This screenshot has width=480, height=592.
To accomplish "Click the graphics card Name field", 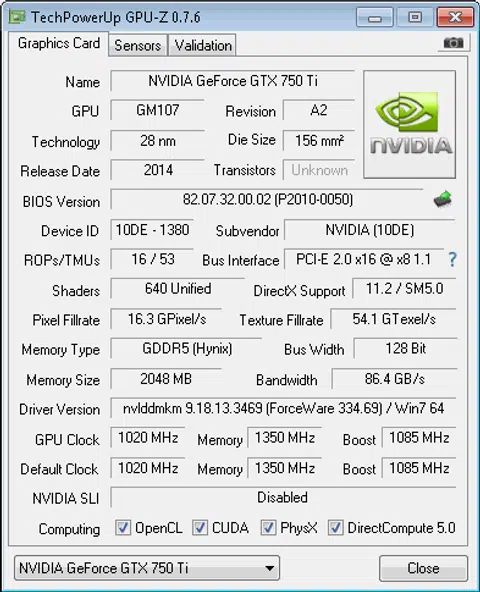I will tap(233, 81).
